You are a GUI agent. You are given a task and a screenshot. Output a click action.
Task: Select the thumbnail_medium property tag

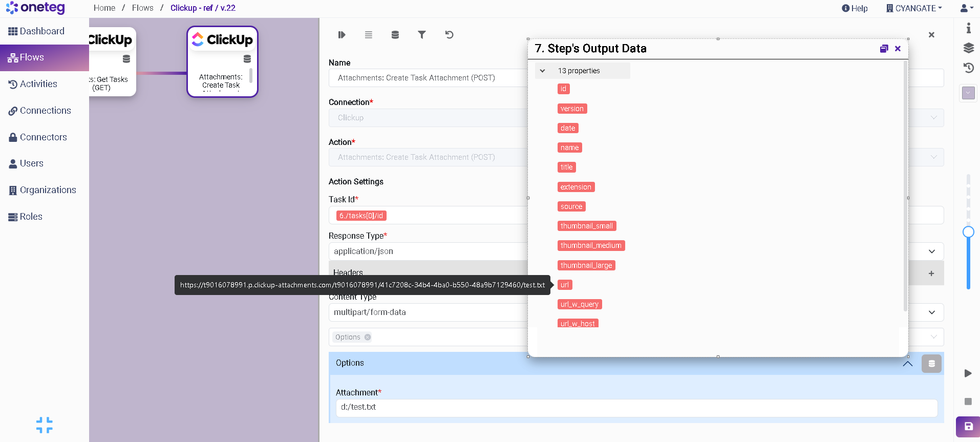tap(591, 246)
